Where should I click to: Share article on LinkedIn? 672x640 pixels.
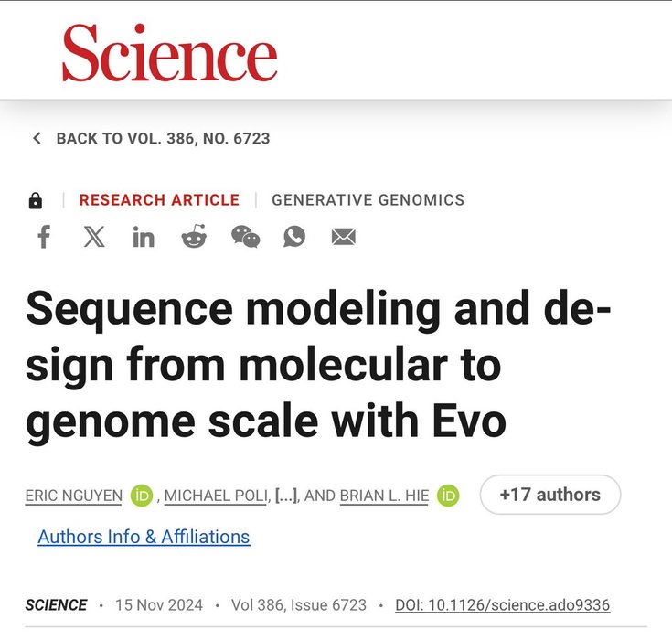(x=144, y=238)
